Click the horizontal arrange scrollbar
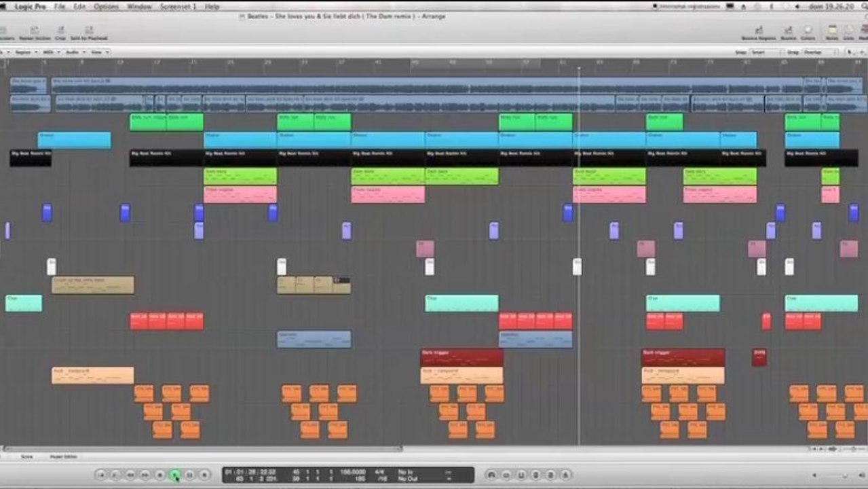 (x=203, y=448)
